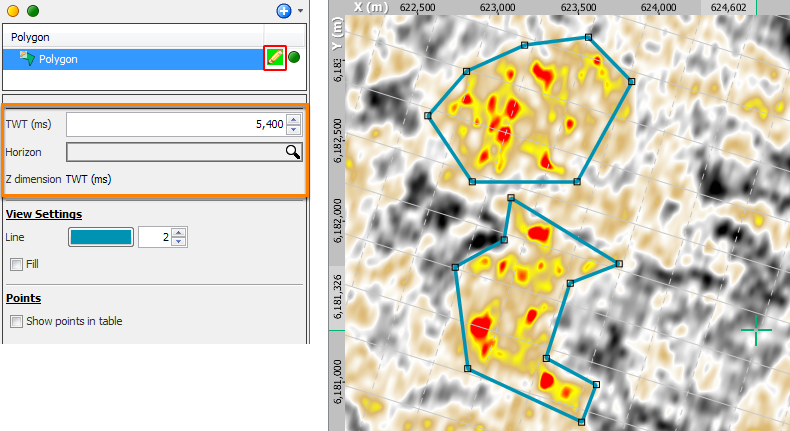The width and height of the screenshot is (790, 431).
Task: Enable Show points in table checkbox
Action: (x=17, y=322)
